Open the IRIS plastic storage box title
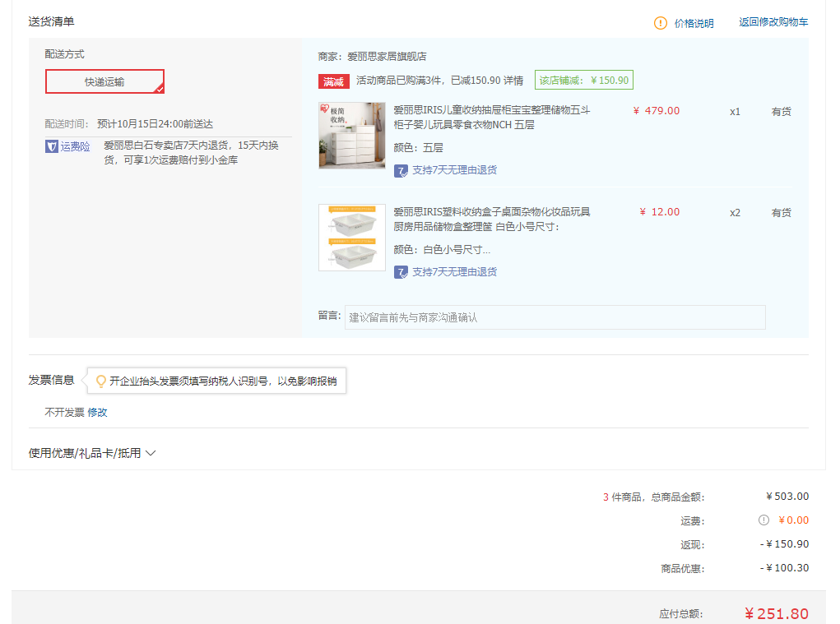The height and width of the screenshot is (624, 840). 492,219
